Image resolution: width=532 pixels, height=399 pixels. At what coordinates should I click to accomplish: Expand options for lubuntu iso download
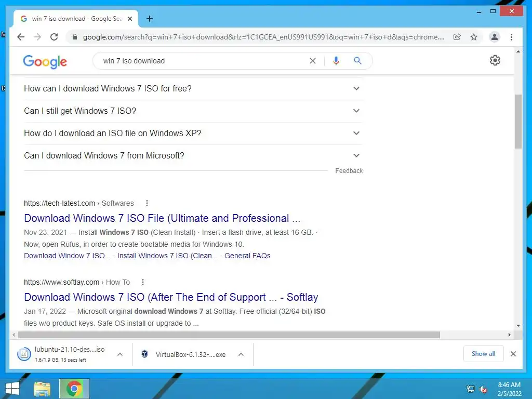[120, 354]
